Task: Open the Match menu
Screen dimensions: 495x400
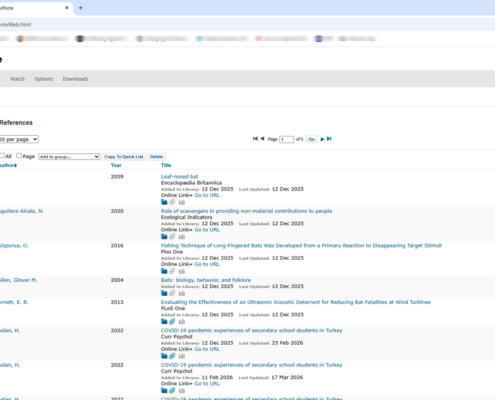Action: (x=18, y=79)
